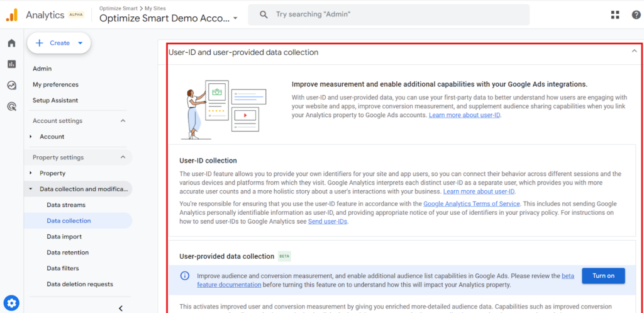The height and width of the screenshot is (313, 644).
Task: Click the 'User-ID collection' heading
Action: coord(208,161)
